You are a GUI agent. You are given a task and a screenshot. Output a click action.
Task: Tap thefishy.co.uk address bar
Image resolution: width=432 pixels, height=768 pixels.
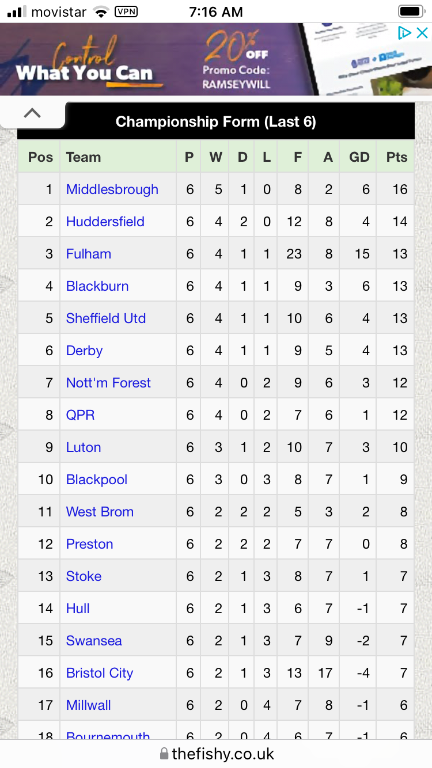(x=216, y=753)
